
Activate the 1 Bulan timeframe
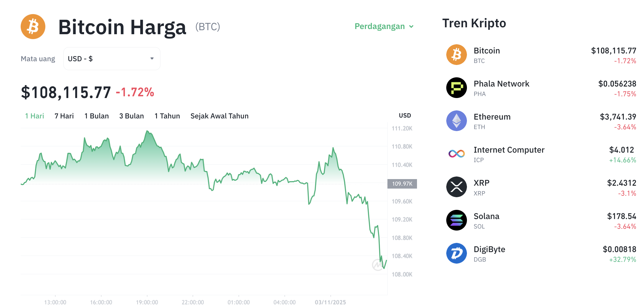pyautogui.click(x=96, y=116)
